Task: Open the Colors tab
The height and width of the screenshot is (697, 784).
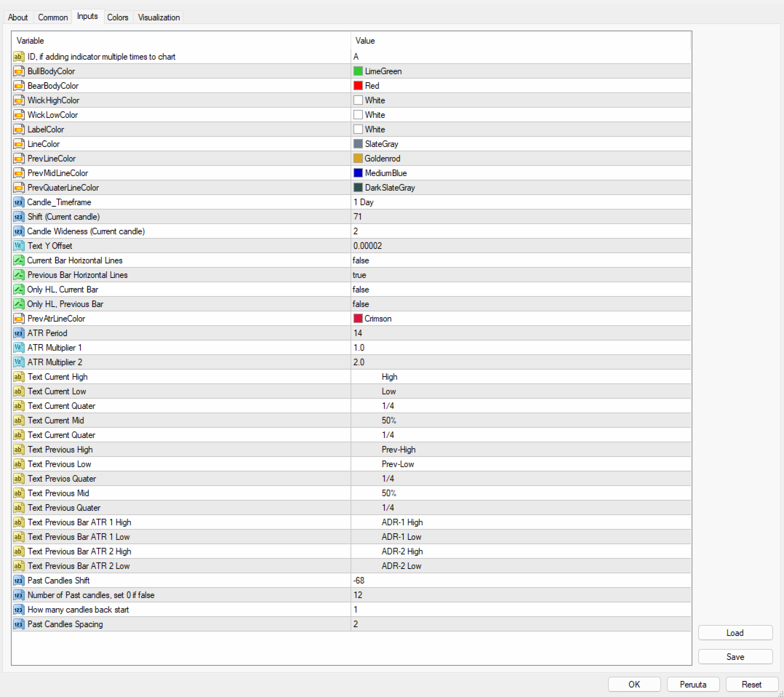Action: (118, 17)
